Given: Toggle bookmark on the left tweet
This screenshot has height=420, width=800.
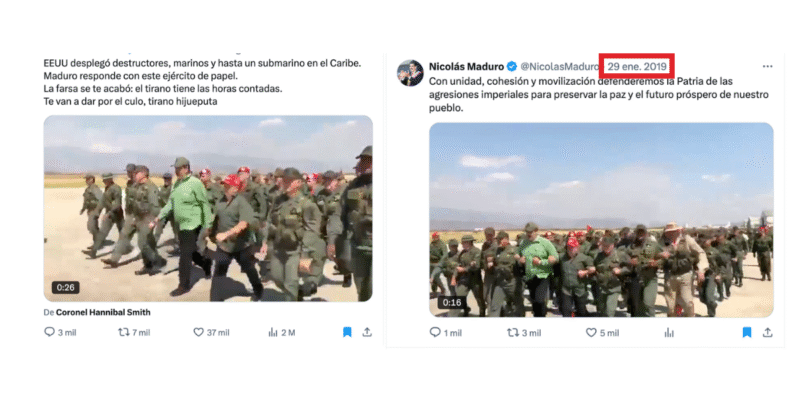Looking at the screenshot, I should click(347, 333).
